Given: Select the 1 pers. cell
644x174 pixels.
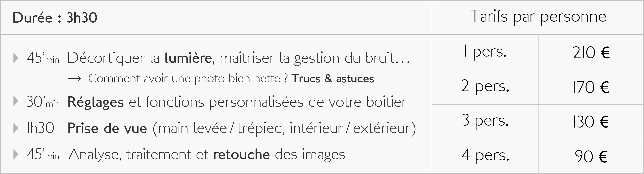Looking at the screenshot, I should [485, 52].
